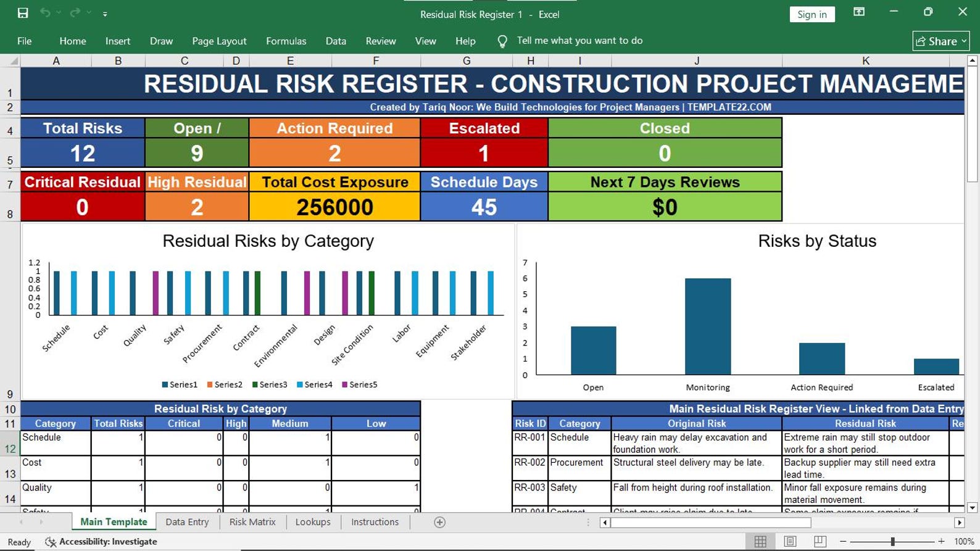Screen dimensions: 980x551
Task: Switch to the Lookups sheet tab
Action: (x=313, y=522)
